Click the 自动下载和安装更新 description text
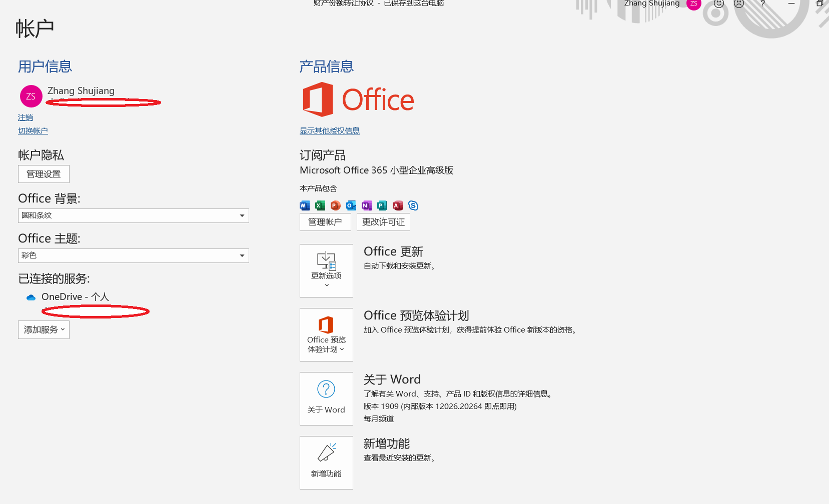 coord(399,266)
